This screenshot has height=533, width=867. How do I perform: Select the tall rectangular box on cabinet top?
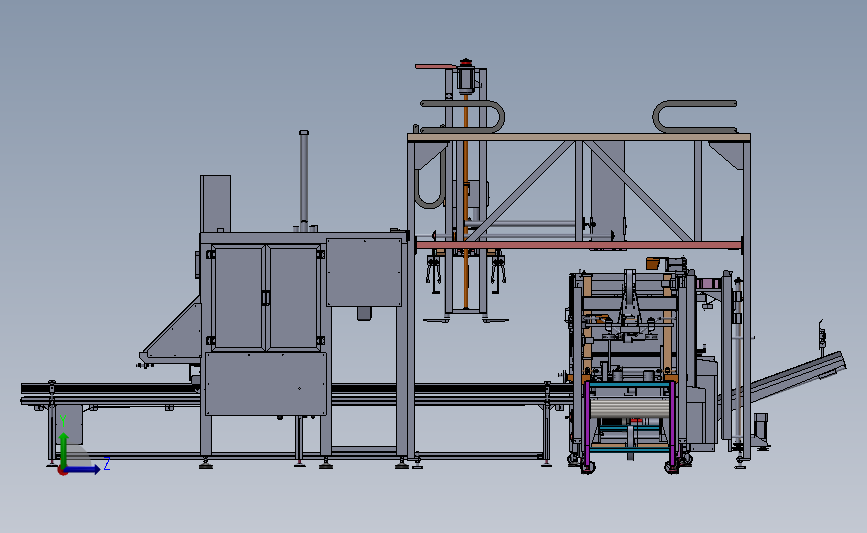coord(216,203)
